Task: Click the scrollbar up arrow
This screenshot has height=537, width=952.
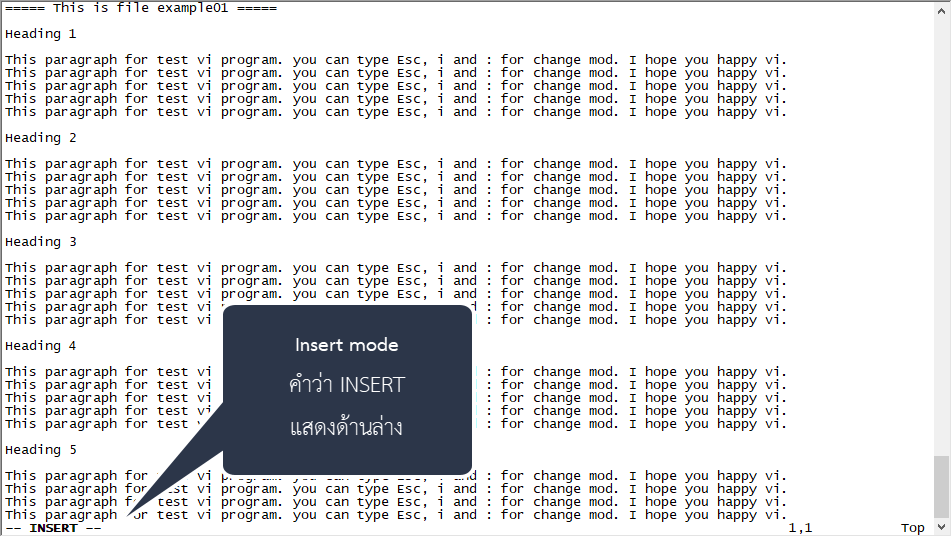Action: point(942,8)
